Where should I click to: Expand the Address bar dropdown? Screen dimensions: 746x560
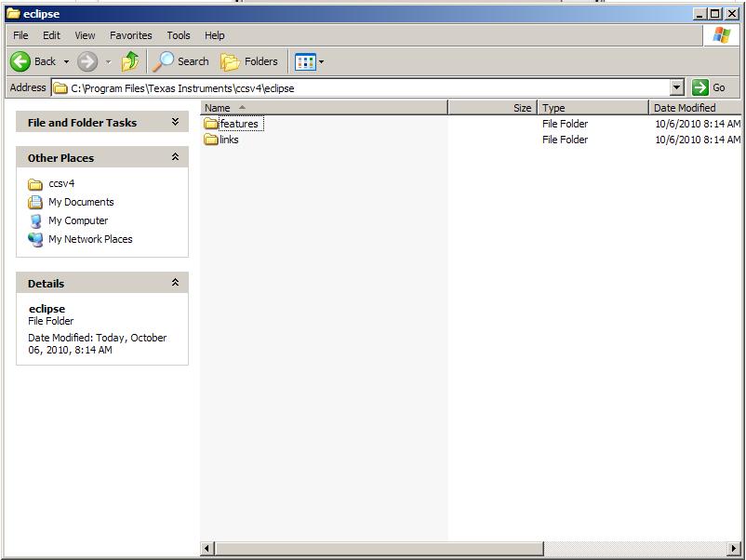pos(677,87)
